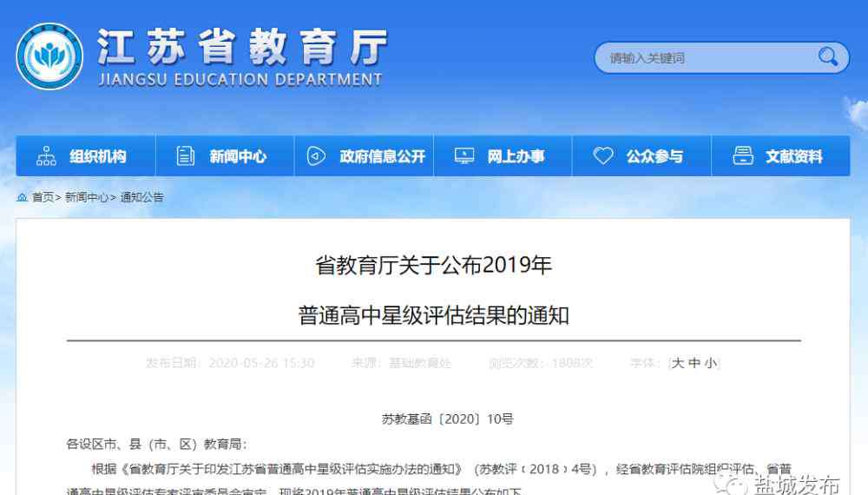Open the 网上办事 menu
The width and height of the screenshot is (868, 495).
click(x=503, y=156)
